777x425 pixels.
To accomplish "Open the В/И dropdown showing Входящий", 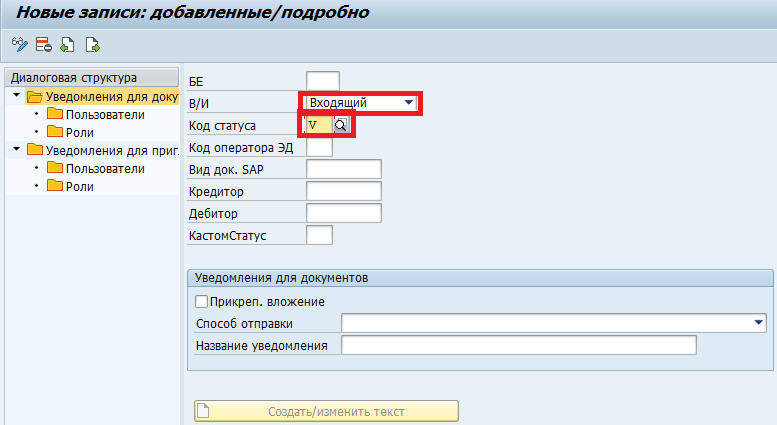I will pyautogui.click(x=408, y=103).
